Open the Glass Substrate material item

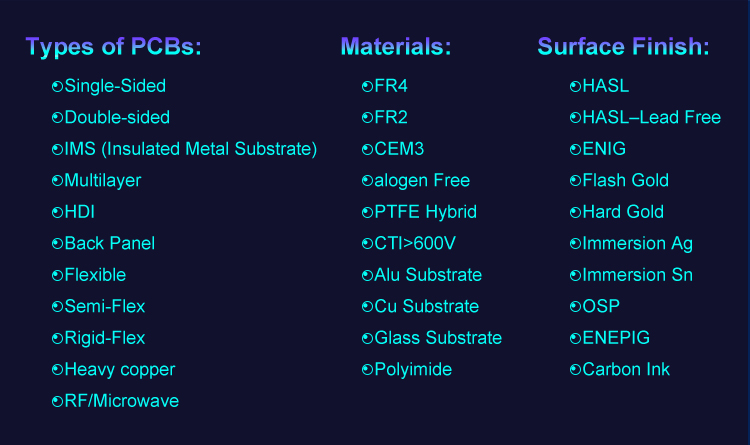coord(438,338)
